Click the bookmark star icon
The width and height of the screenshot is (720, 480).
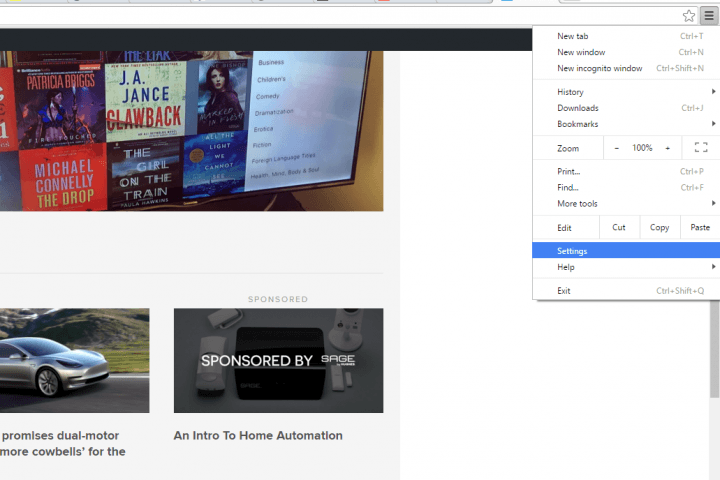689,16
